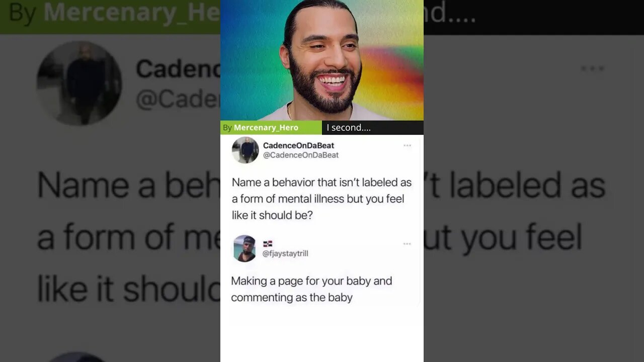Click the large blurred '@Cade' handle in background
Image resolution: width=644 pixels, height=362 pixels.
point(178,99)
